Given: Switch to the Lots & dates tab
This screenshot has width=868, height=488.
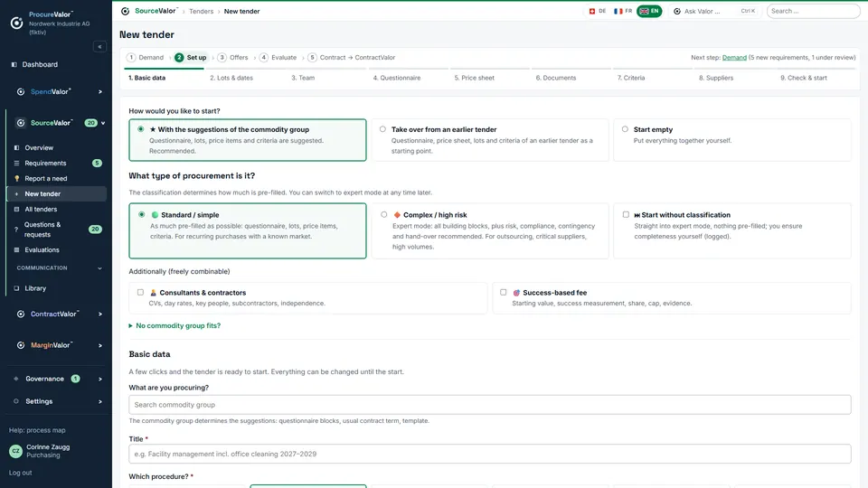Looking at the screenshot, I should click(231, 78).
